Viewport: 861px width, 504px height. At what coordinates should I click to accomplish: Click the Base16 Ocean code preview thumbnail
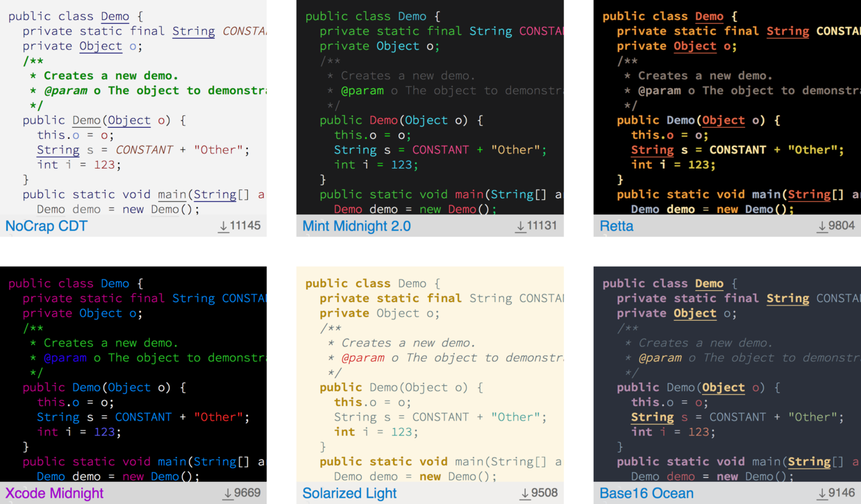click(x=727, y=374)
